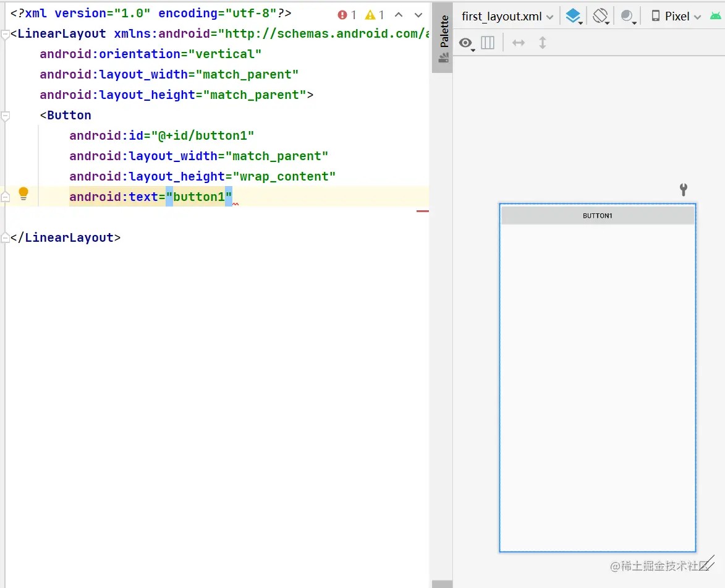Click the <Button tag text
Image resolution: width=725 pixels, height=588 pixels.
tap(66, 116)
